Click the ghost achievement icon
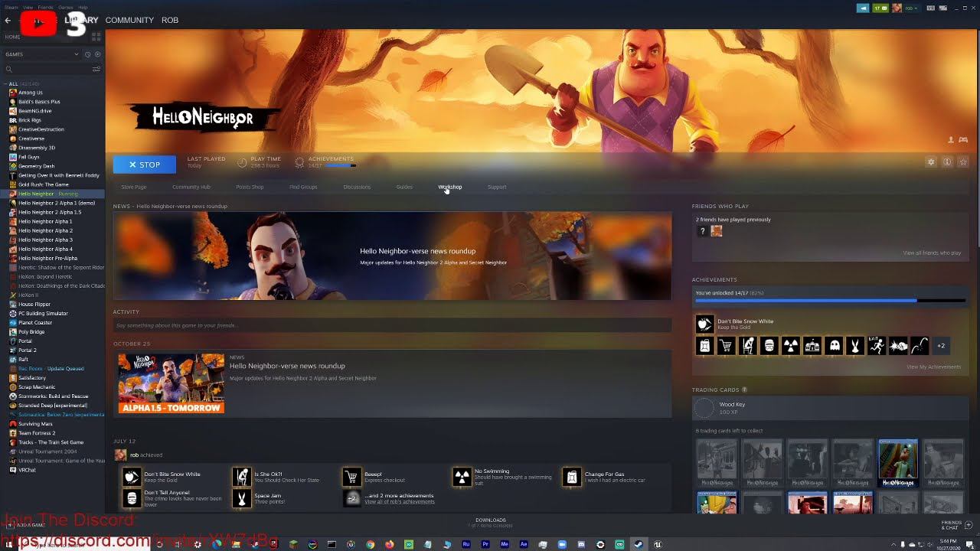 tap(834, 346)
